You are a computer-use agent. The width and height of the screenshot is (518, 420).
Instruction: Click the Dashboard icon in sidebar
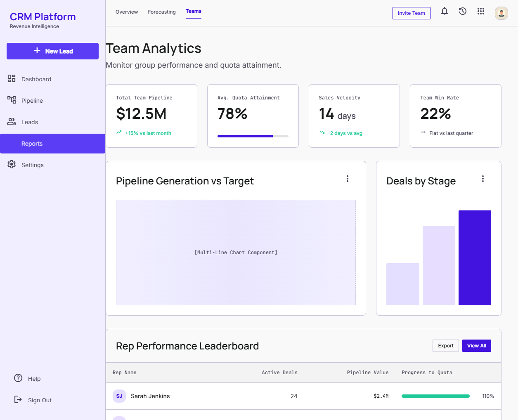point(12,79)
